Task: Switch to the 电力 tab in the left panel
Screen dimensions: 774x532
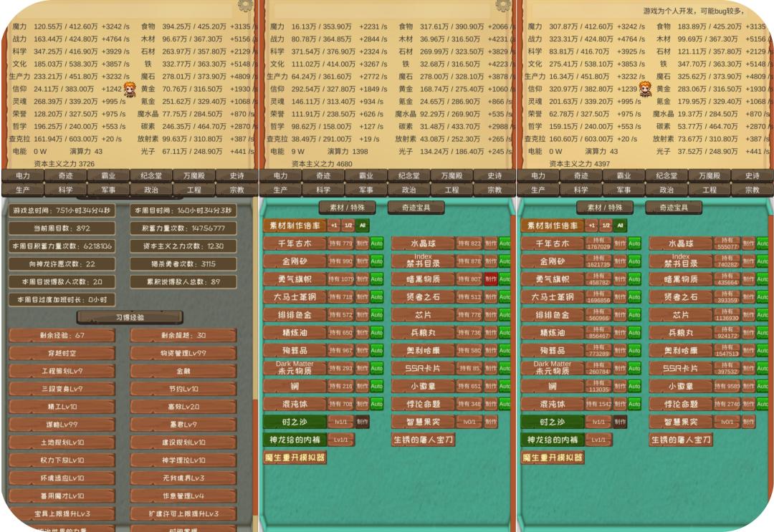Action: (x=23, y=175)
